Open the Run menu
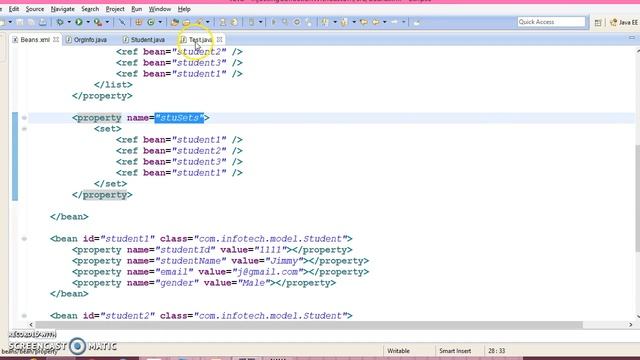The width and height of the screenshot is (640, 360). (136, 9)
